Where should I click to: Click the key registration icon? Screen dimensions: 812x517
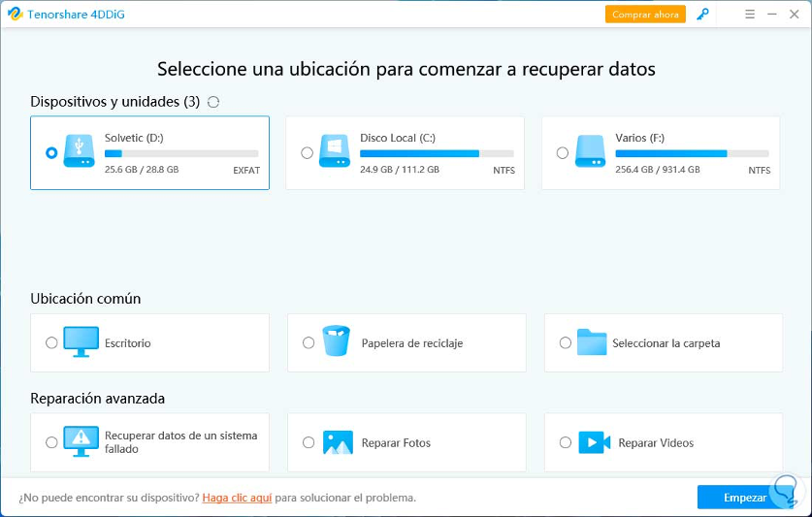click(x=703, y=15)
